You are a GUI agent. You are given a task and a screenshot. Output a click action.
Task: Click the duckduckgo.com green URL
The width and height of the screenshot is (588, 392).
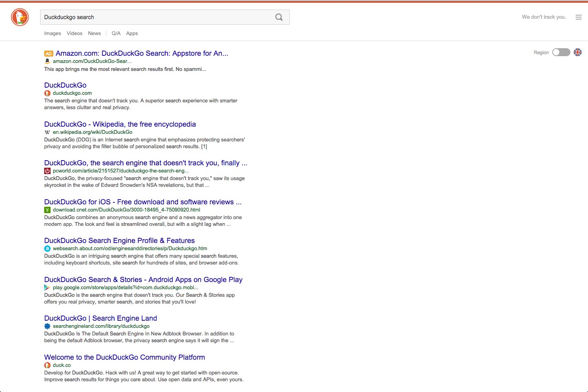click(x=72, y=93)
